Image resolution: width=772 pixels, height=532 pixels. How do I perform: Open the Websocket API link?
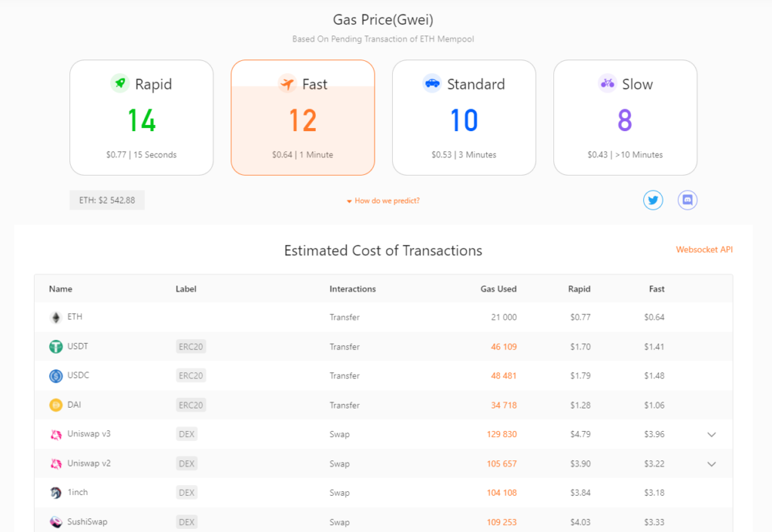(704, 249)
